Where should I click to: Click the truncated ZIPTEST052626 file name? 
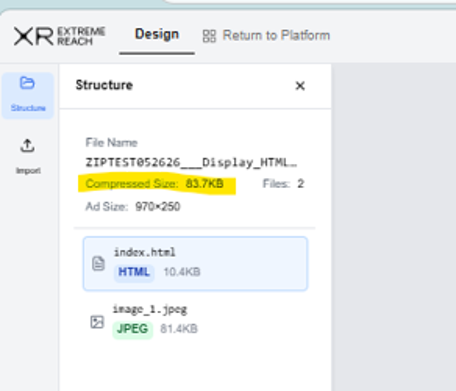191,162
